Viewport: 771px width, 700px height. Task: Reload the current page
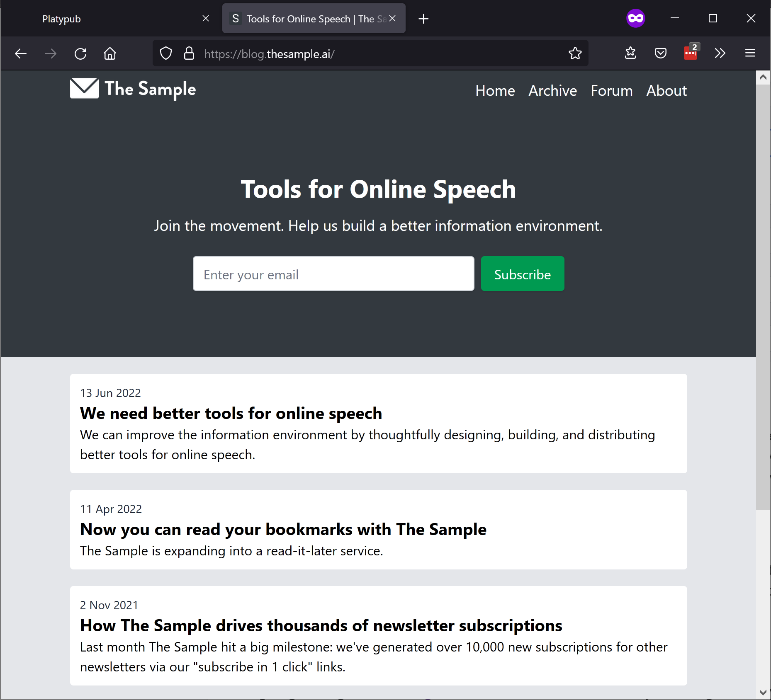click(80, 53)
